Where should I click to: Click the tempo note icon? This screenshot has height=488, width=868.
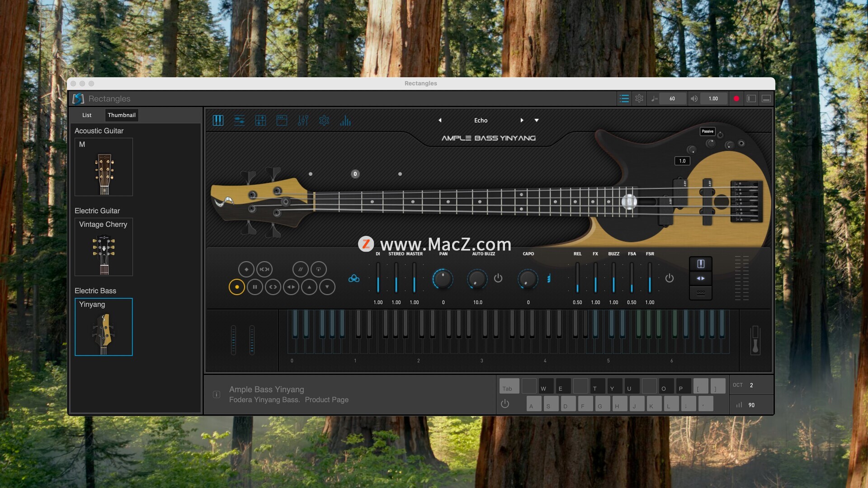(654, 99)
